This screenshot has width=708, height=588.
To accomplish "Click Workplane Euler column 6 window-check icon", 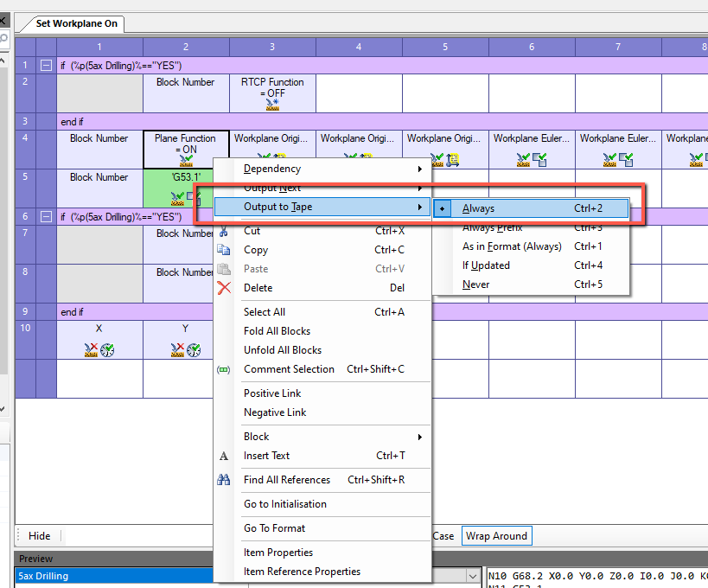I will [x=539, y=159].
